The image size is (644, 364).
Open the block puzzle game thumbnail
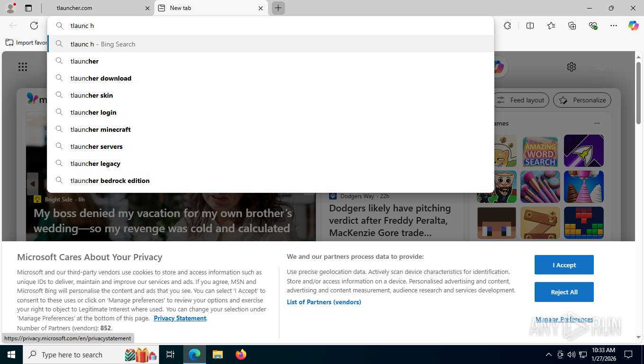coord(584,223)
